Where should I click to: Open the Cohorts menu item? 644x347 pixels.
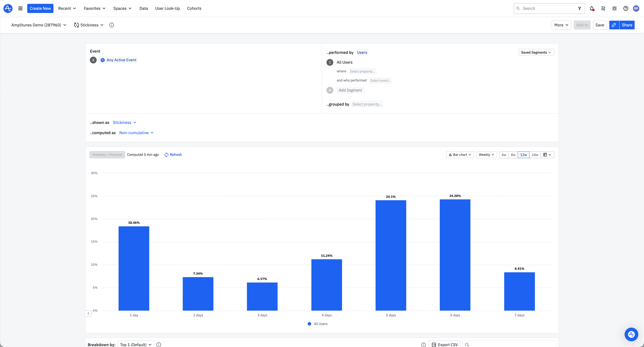pyautogui.click(x=194, y=8)
